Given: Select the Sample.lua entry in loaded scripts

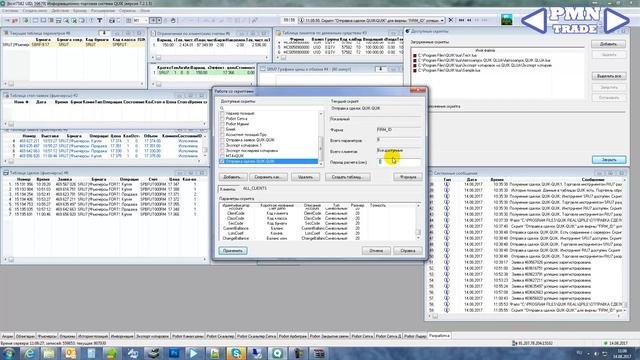Looking at the screenshot, I should coord(449,71).
